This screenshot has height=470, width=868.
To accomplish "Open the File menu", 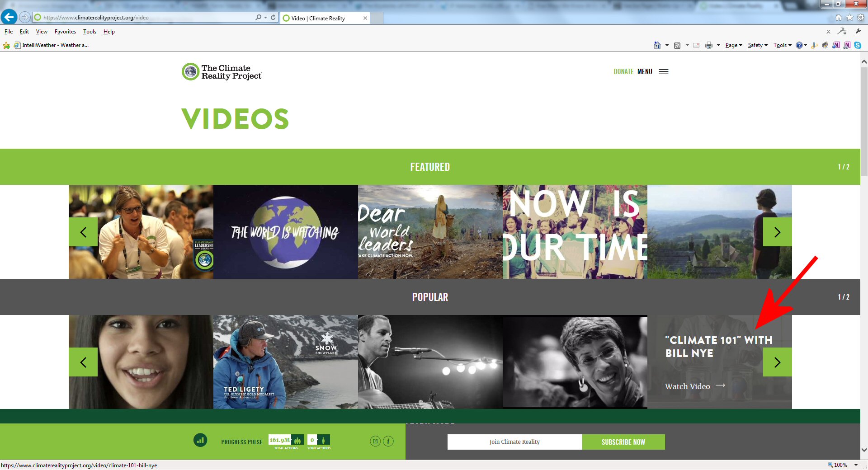I will pyautogui.click(x=9, y=32).
